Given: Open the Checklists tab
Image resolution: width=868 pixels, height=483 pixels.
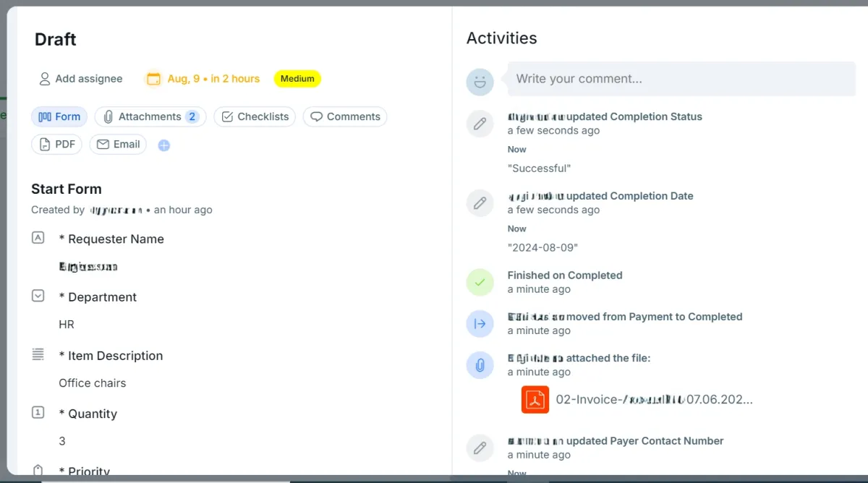Looking at the screenshot, I should point(255,116).
